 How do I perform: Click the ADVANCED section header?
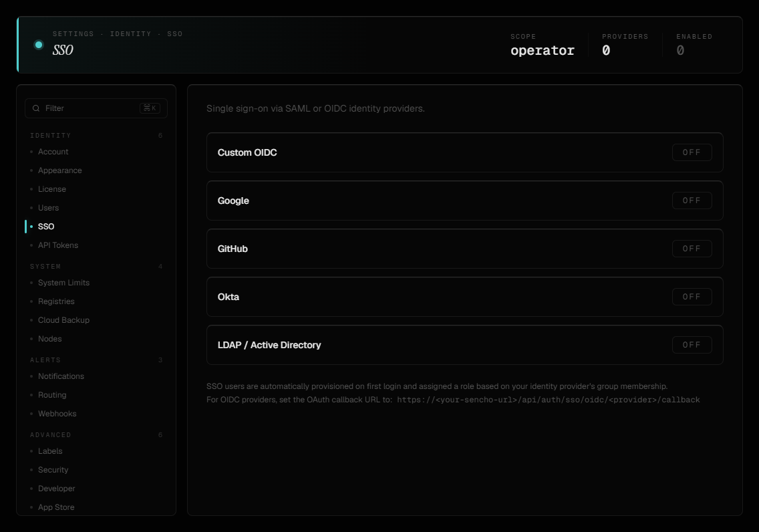click(x=51, y=435)
